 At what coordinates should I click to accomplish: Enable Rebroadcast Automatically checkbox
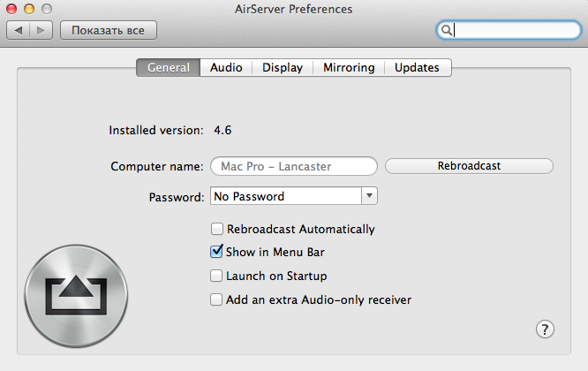click(x=216, y=229)
